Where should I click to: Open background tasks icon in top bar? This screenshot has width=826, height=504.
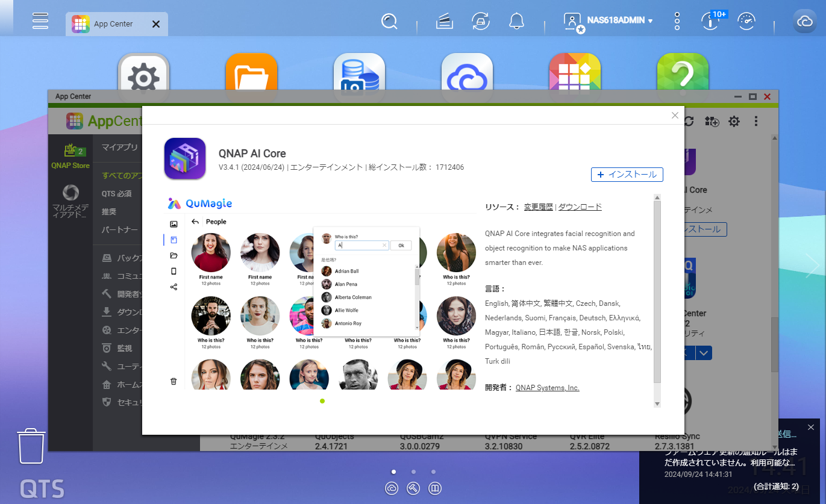(480, 22)
